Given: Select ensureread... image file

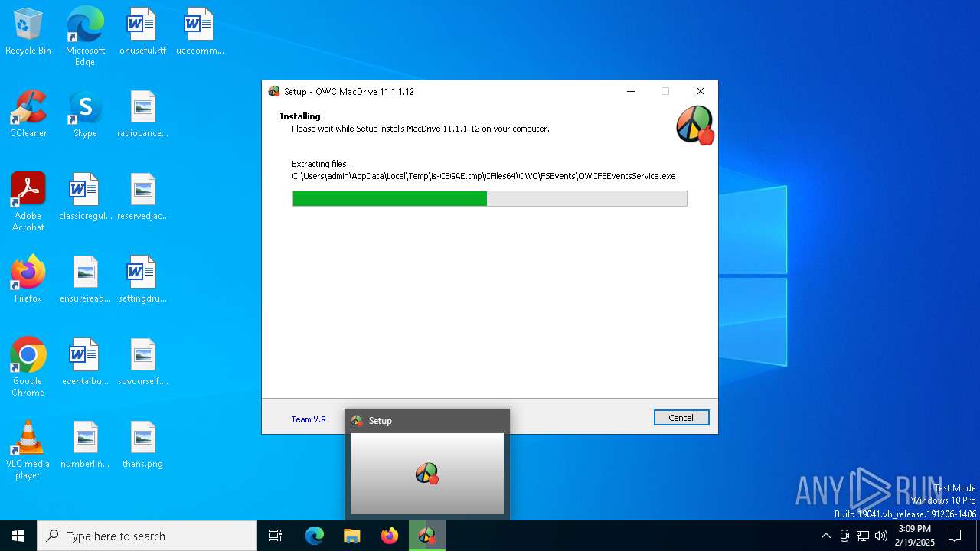Looking at the screenshot, I should click(85, 279).
